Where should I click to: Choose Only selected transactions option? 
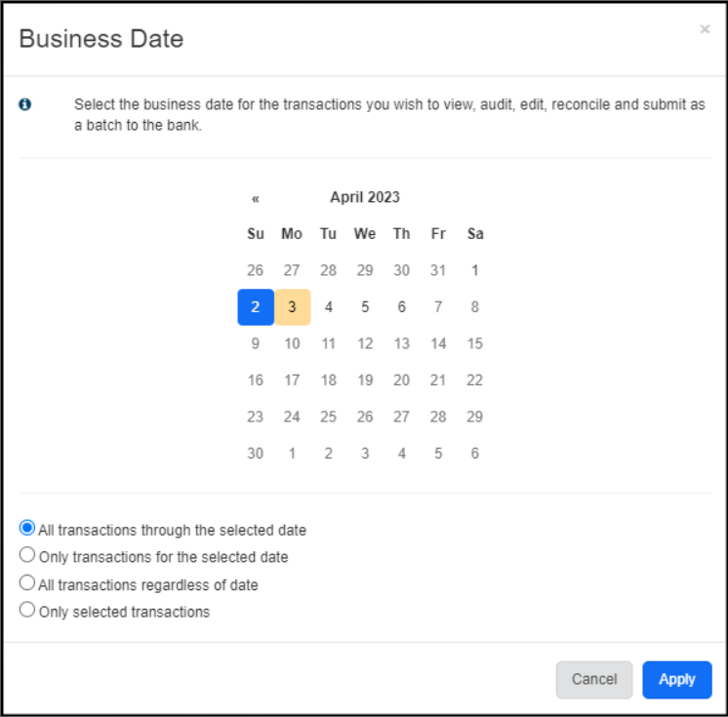pos(27,610)
